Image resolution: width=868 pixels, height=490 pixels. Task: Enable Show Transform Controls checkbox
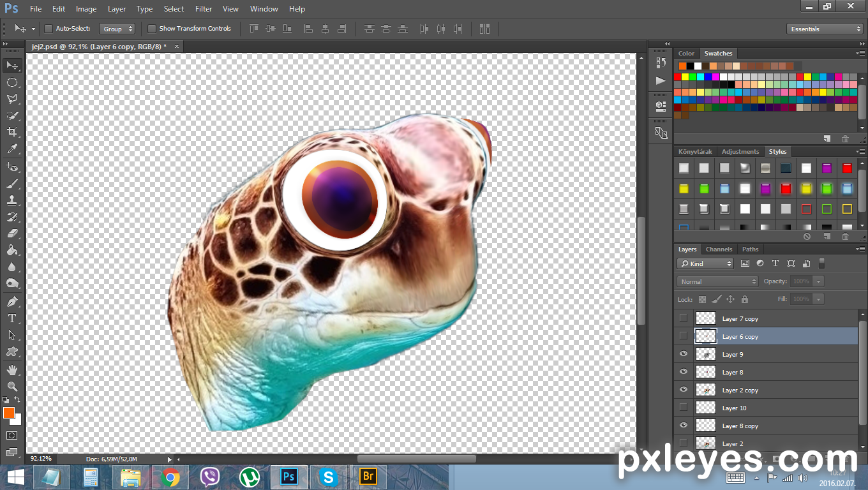coord(152,29)
